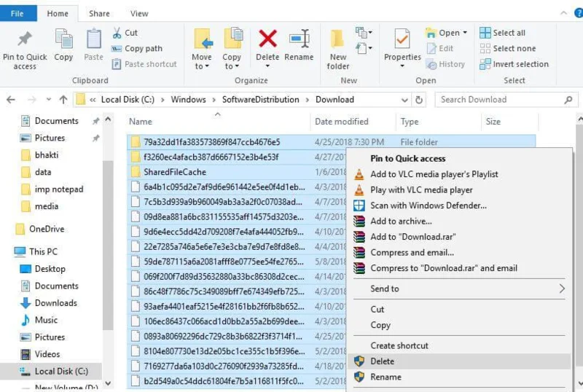
Task: Click SoftwareDistribution in the address breadcrumb
Action: (x=261, y=100)
